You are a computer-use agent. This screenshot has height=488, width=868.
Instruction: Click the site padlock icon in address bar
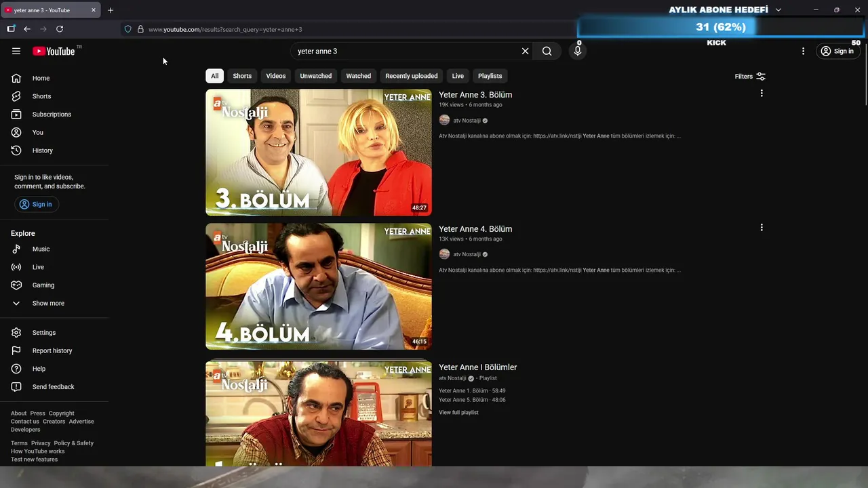point(140,29)
